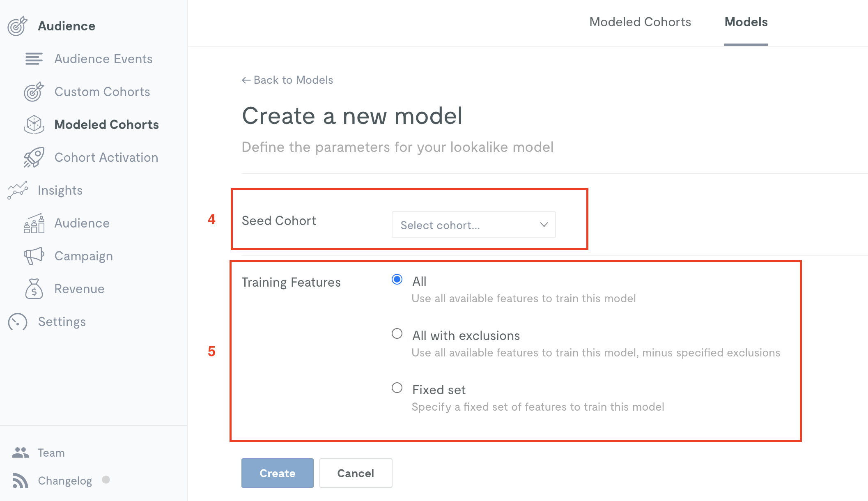Open Settings from the sidebar

click(x=62, y=322)
